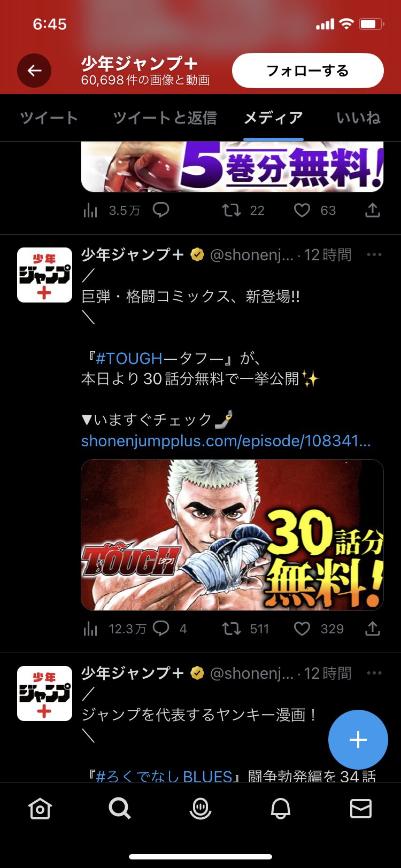Like the tweet with 63 likes
Image resolution: width=401 pixels, height=868 pixels.
[x=302, y=210]
